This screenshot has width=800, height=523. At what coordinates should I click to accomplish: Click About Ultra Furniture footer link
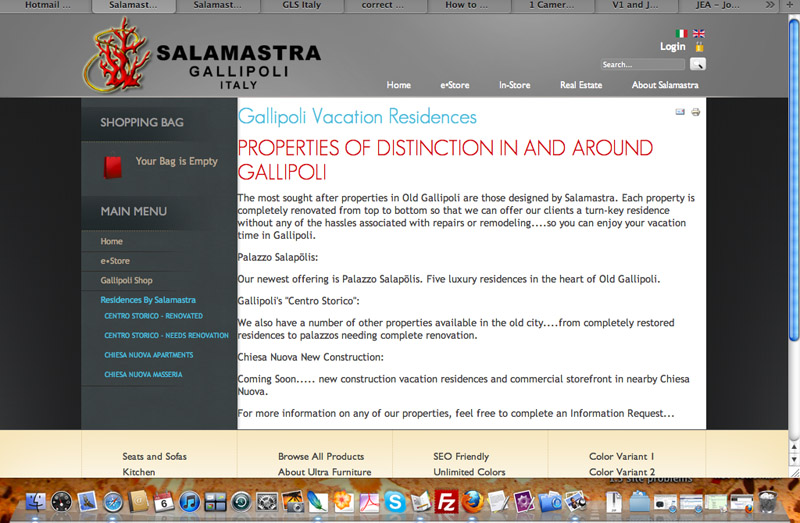pos(324,472)
